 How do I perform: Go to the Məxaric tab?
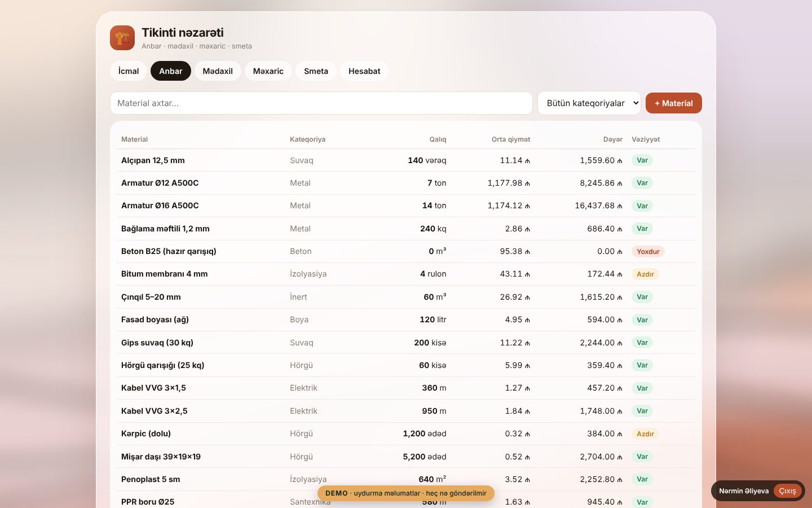click(268, 71)
